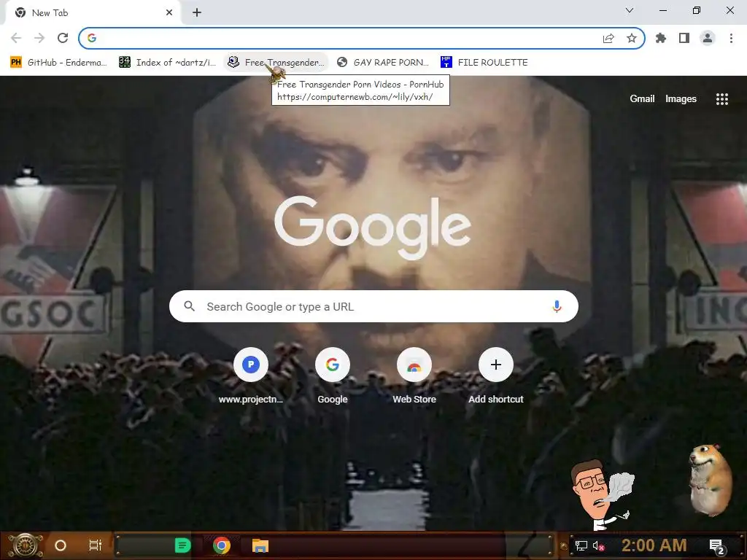The height and width of the screenshot is (560, 747).
Task: Restore down the Chrome window
Action: 697,10
